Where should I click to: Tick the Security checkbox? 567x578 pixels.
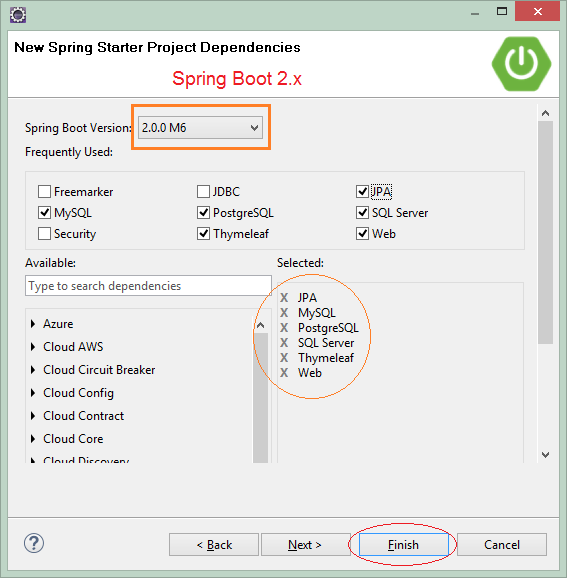pyautogui.click(x=44, y=234)
